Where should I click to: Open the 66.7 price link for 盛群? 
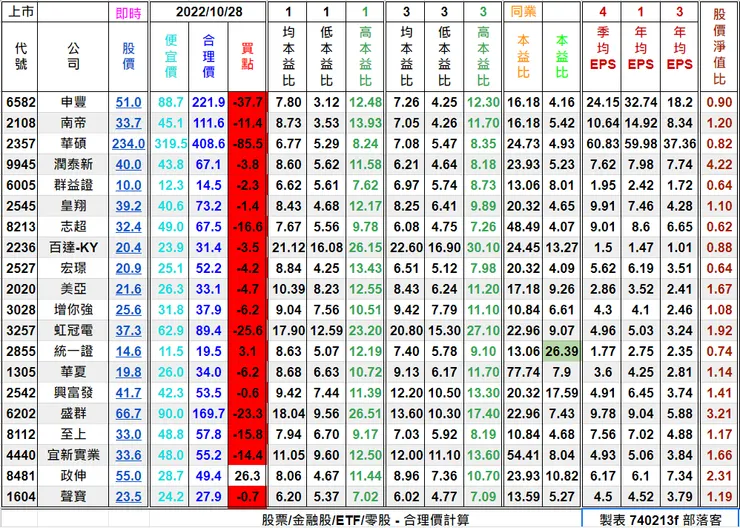[x=128, y=414]
